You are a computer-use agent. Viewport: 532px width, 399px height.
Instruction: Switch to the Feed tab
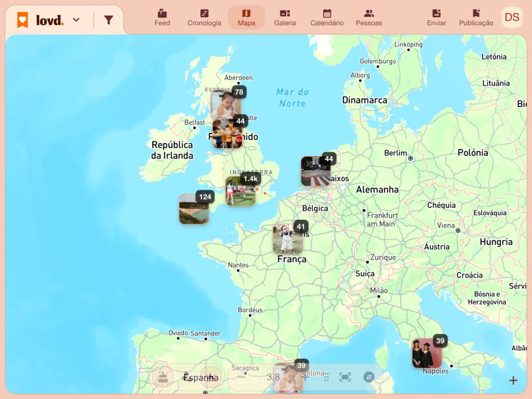162,18
